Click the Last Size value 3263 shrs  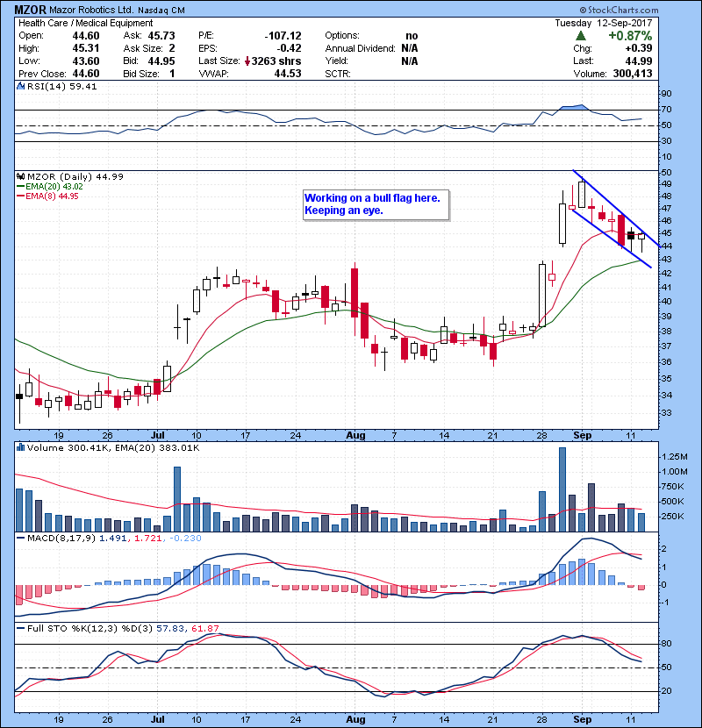point(276,61)
